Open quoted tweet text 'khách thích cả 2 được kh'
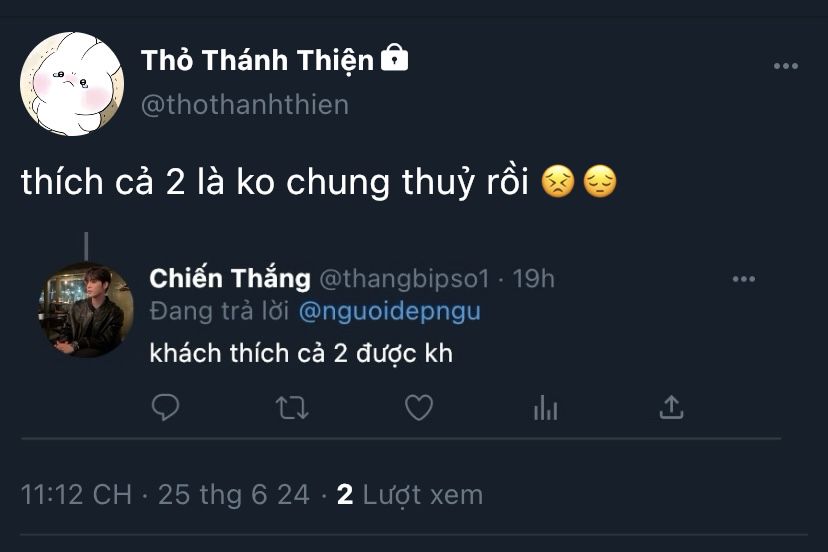828x552 pixels. (x=301, y=353)
